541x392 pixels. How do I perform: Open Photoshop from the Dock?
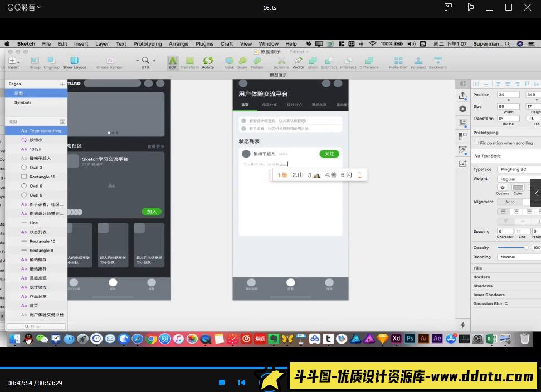click(x=410, y=339)
